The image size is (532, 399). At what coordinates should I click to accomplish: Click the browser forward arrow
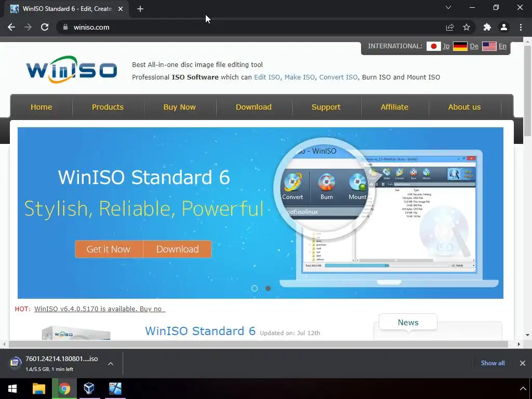pos(28,27)
